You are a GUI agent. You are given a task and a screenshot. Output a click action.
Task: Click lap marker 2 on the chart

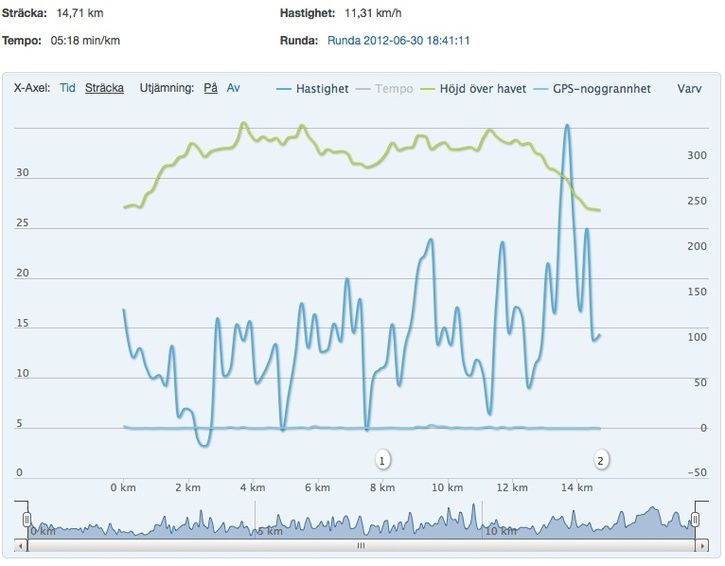(x=600, y=460)
